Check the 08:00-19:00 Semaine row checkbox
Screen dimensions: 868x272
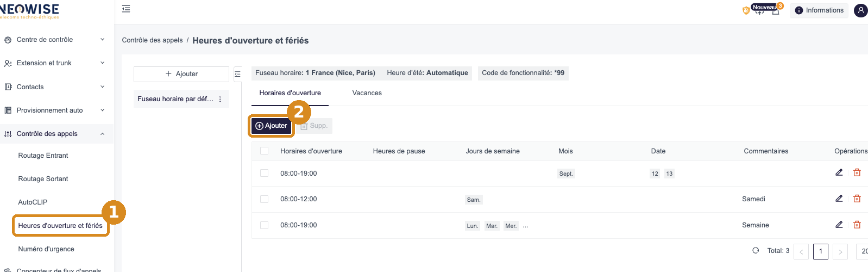pos(265,225)
